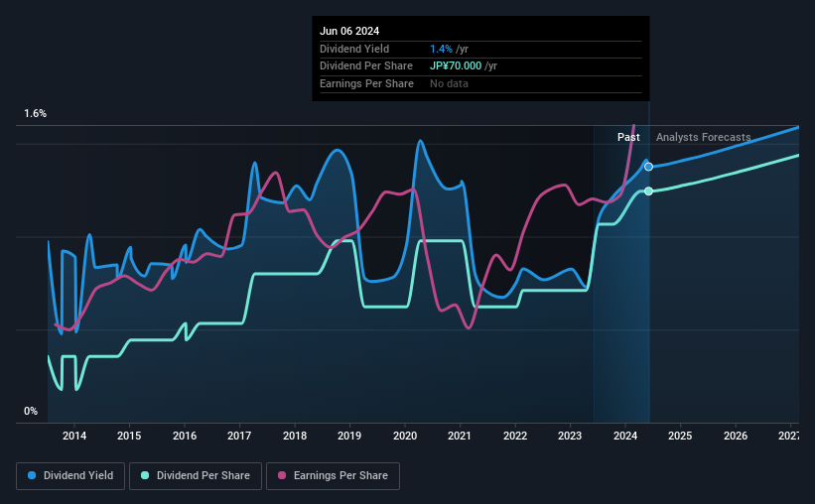Toggle the Dividend Yield legend button

coord(70,476)
